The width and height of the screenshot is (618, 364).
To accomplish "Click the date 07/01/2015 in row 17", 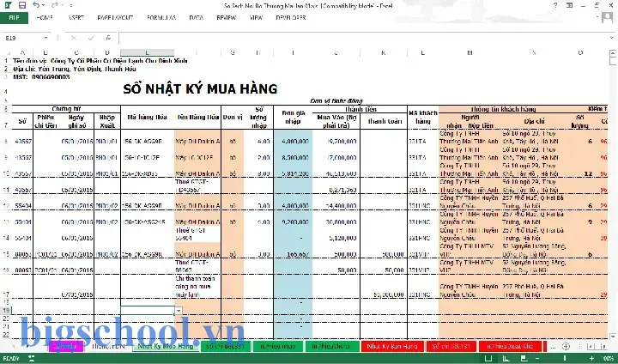I will 77,294.
